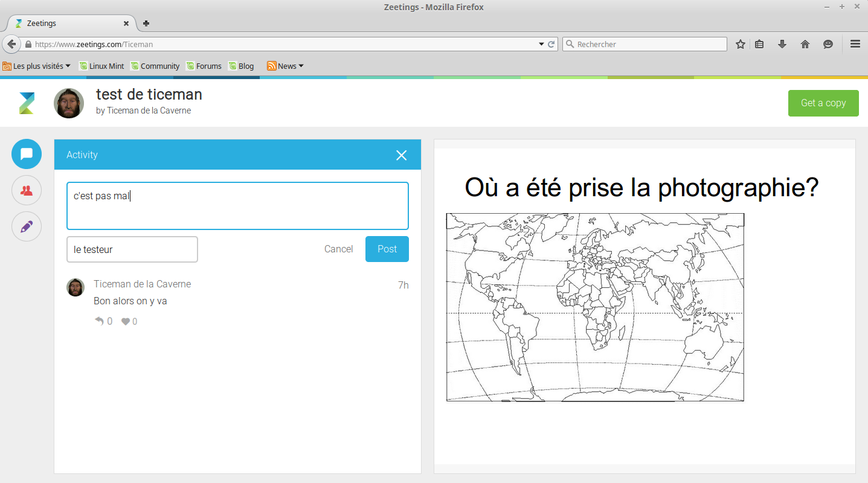The width and height of the screenshot is (868, 483).
Task: Expand the Les plus visités bookmarks
Action: point(37,66)
